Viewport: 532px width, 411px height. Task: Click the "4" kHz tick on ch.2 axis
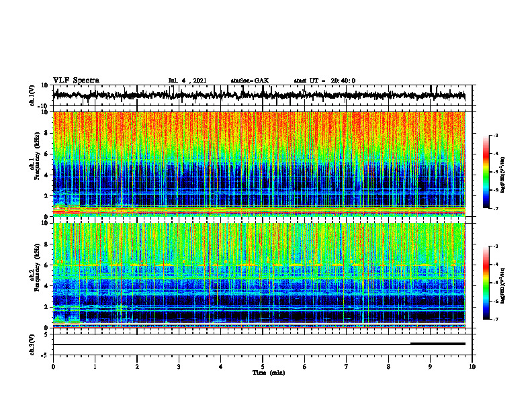click(47, 286)
